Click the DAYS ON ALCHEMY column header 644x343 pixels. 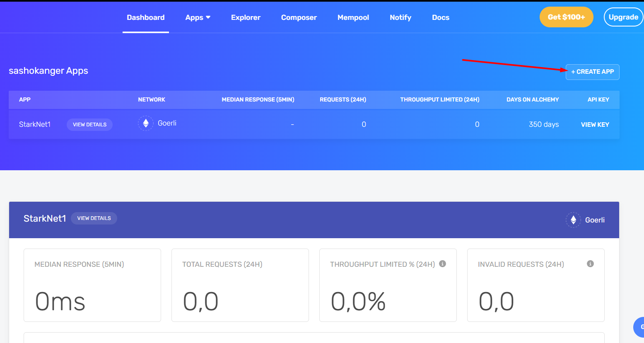tap(533, 99)
